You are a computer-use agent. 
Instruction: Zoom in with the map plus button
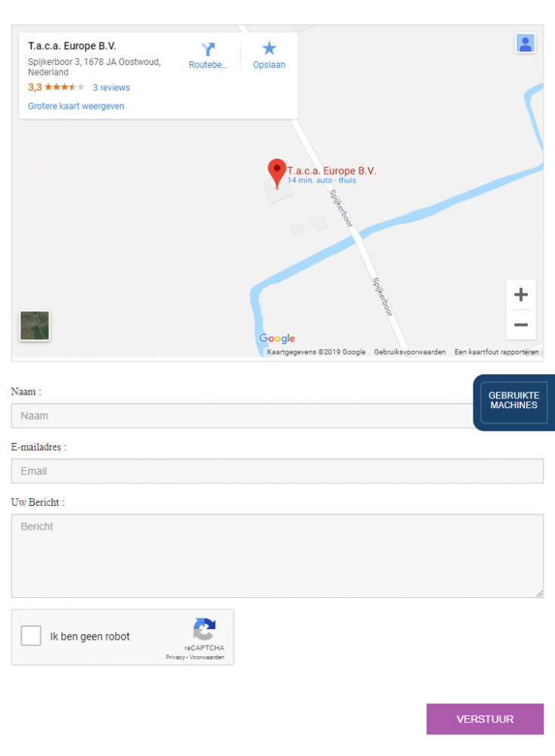521,295
